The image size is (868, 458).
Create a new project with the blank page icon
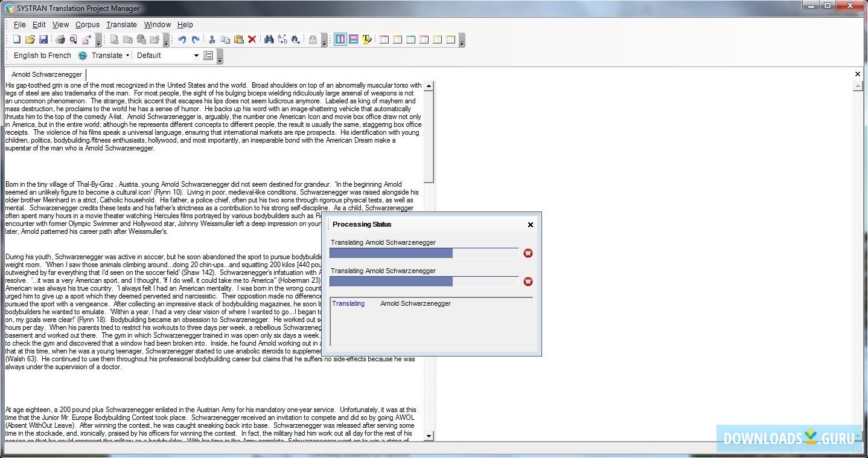[x=17, y=40]
